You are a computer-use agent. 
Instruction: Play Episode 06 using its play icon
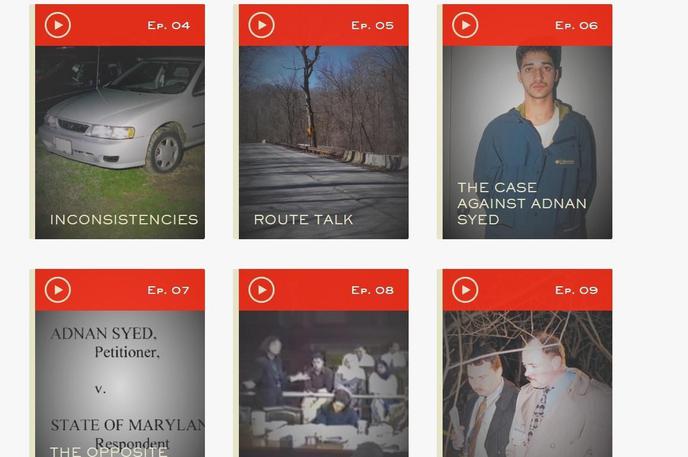465,25
